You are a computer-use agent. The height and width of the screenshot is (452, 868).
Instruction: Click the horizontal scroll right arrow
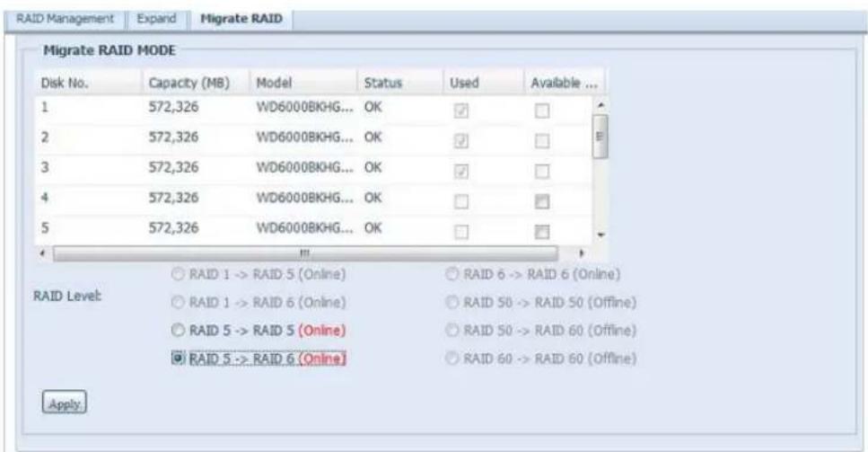tap(582, 253)
